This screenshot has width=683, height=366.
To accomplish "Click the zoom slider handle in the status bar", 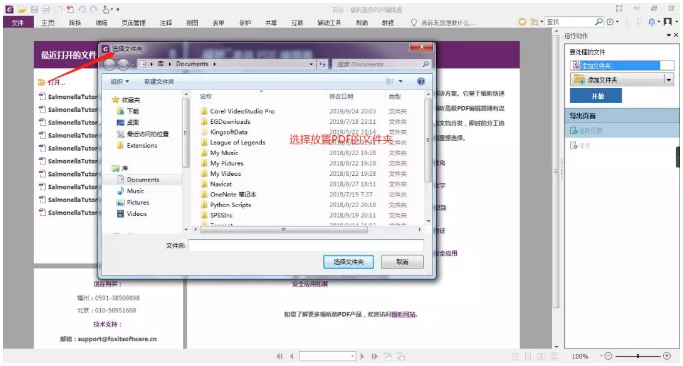I will (638, 356).
